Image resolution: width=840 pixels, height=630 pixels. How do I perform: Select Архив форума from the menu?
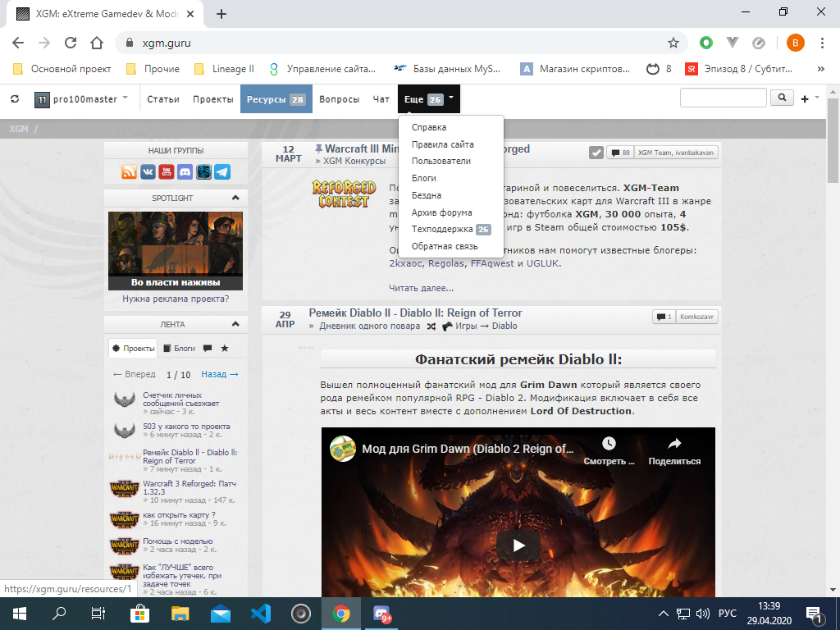(441, 212)
